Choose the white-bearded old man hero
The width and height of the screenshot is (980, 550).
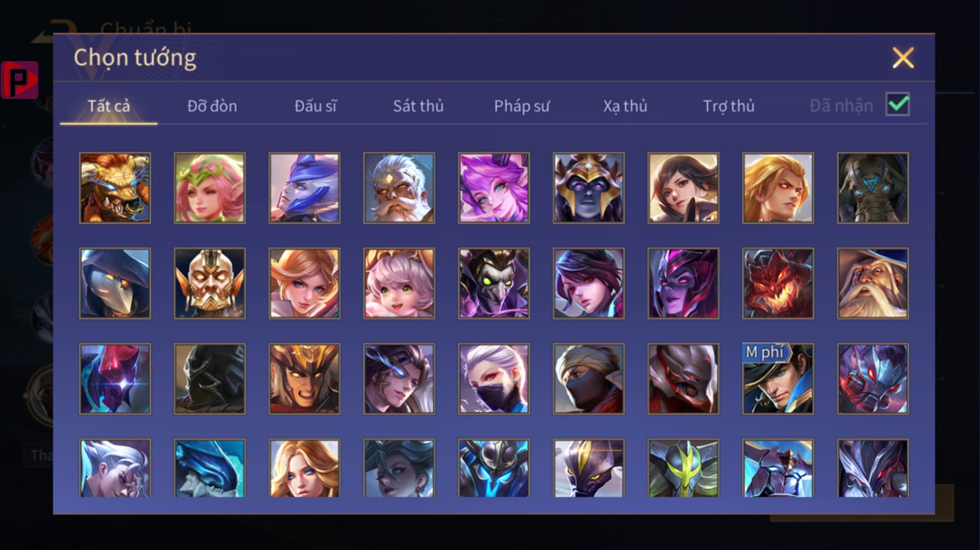pos(399,188)
